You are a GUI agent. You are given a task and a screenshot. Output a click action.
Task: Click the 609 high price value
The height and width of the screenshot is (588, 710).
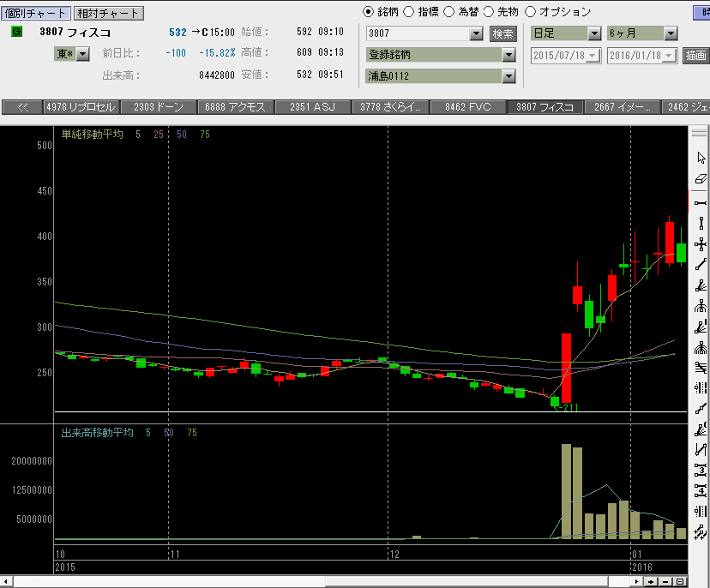click(x=304, y=52)
